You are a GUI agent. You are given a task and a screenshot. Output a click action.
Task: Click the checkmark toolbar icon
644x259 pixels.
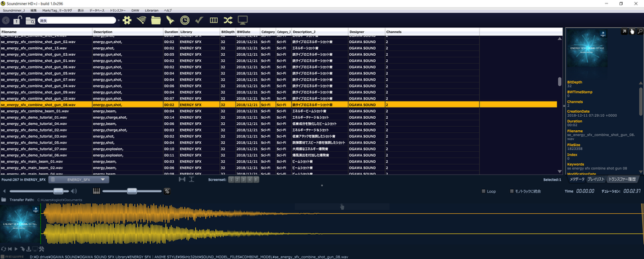pyautogui.click(x=200, y=20)
